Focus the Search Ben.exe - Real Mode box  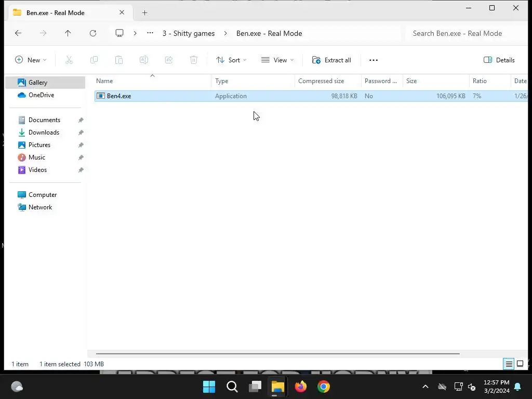click(466, 33)
